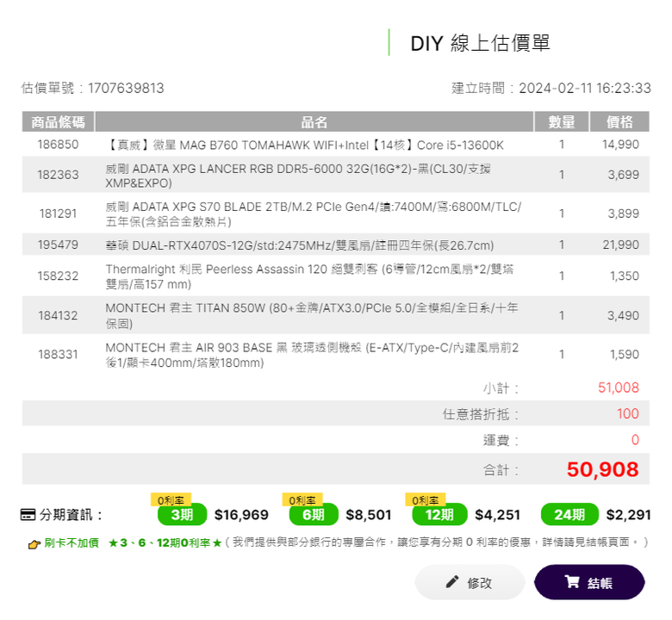Select the 3期 installment badge
The width and height of the screenshot is (672, 620).
click(x=182, y=514)
